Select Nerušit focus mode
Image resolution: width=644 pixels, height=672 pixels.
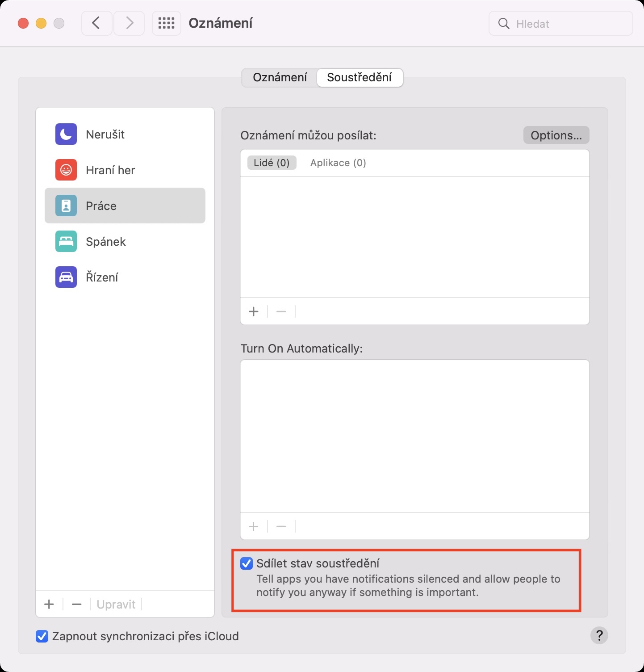click(x=125, y=134)
